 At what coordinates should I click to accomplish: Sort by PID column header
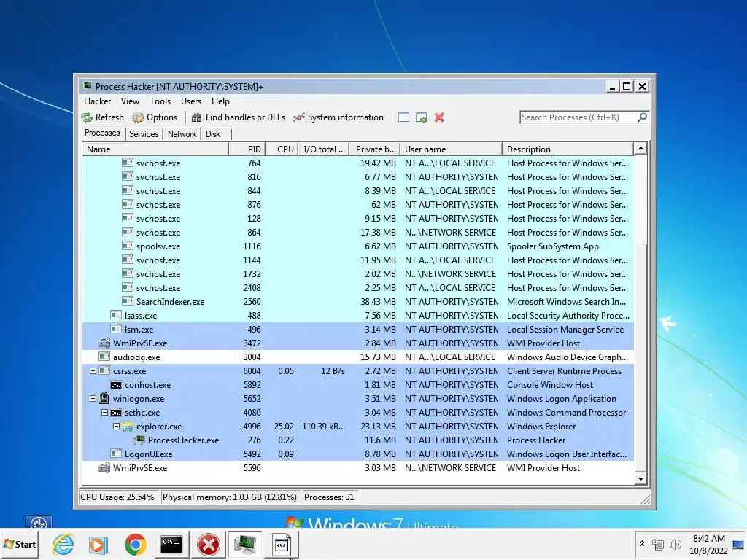click(x=247, y=149)
